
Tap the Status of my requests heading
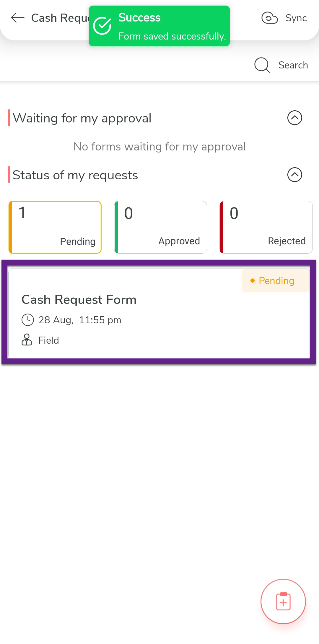[x=75, y=175]
